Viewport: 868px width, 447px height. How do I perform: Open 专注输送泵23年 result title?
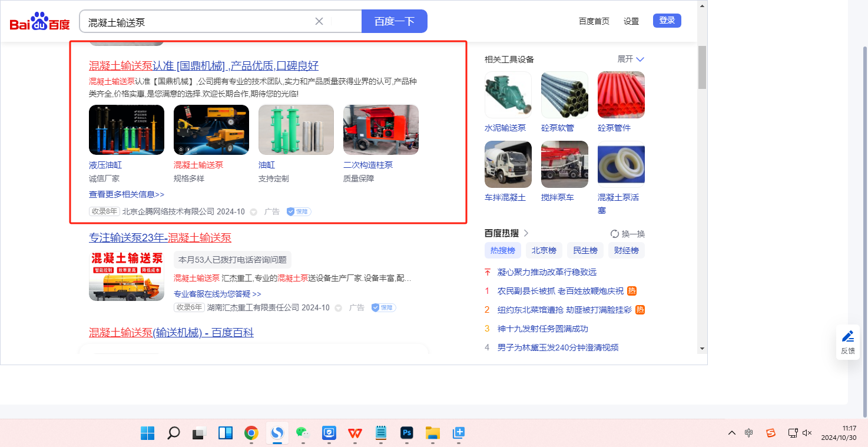point(160,237)
